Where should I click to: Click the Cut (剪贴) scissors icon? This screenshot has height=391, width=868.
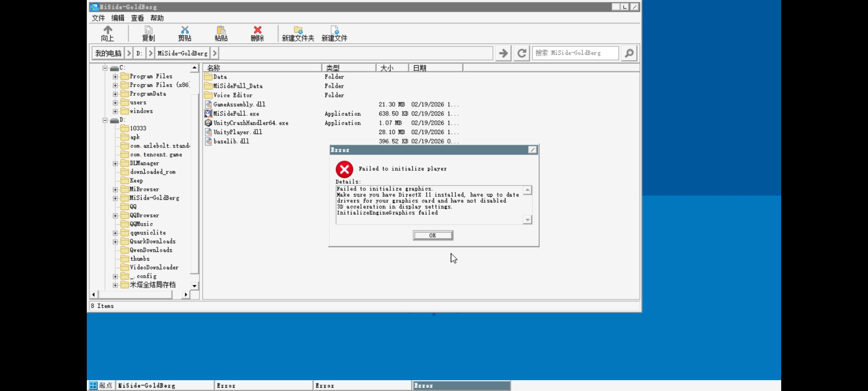184,31
